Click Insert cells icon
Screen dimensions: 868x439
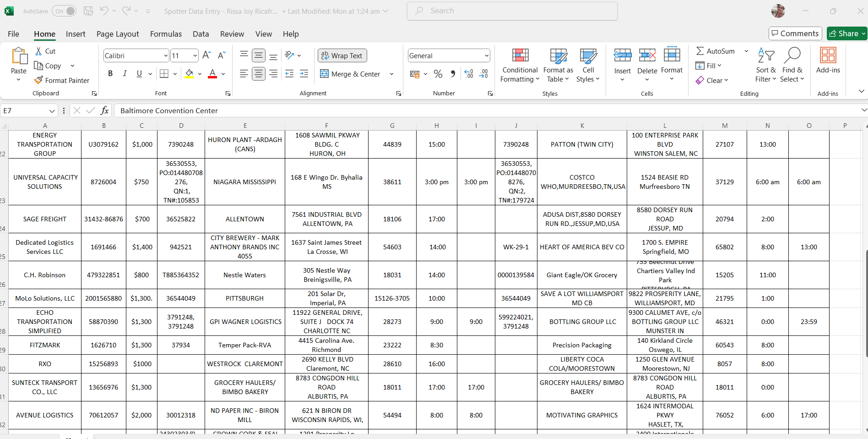623,55
